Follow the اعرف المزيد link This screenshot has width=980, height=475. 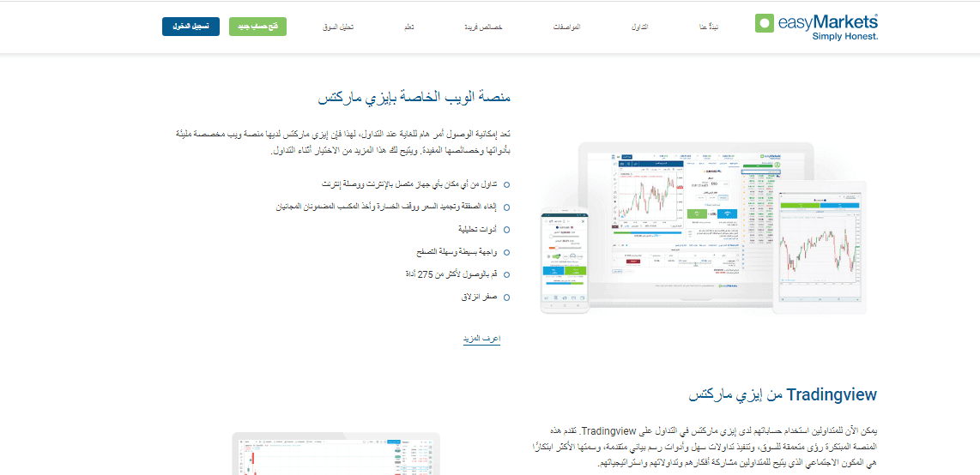tap(481, 339)
